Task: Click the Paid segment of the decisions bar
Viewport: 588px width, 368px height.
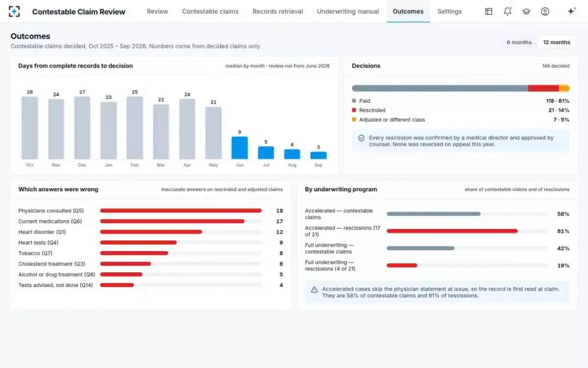Action: click(x=440, y=88)
